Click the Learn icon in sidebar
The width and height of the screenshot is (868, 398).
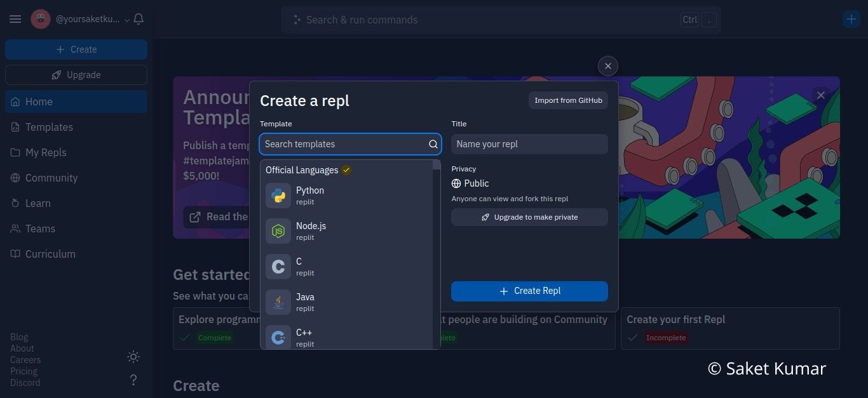[x=15, y=203]
